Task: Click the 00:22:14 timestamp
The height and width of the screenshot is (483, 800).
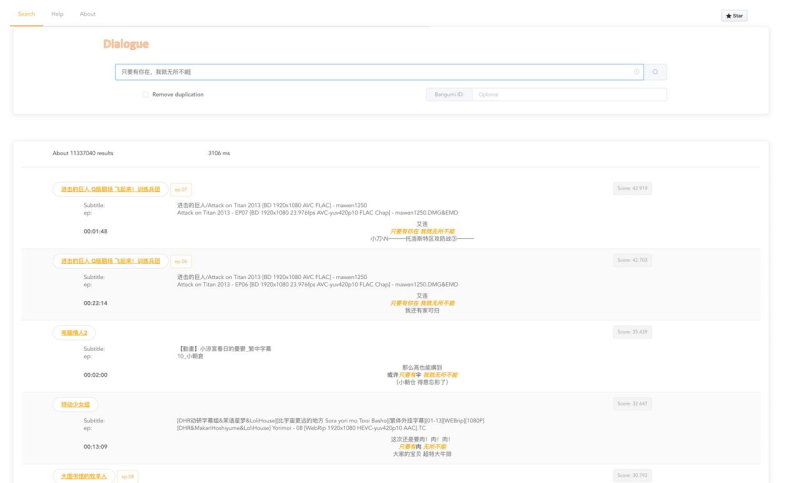Action: tap(95, 303)
